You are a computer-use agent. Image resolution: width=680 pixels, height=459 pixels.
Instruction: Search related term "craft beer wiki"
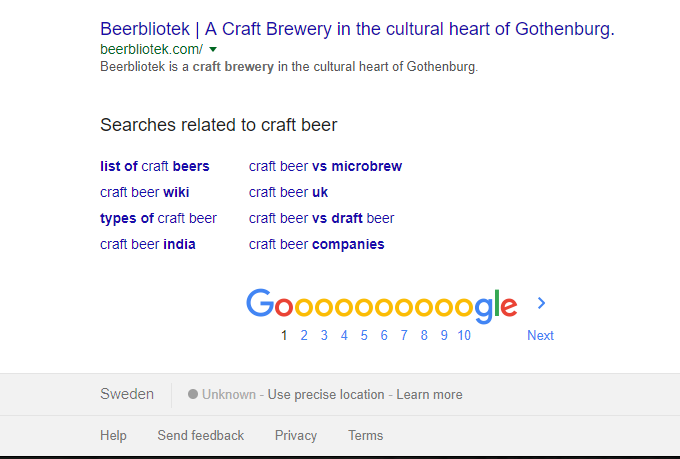(x=144, y=192)
